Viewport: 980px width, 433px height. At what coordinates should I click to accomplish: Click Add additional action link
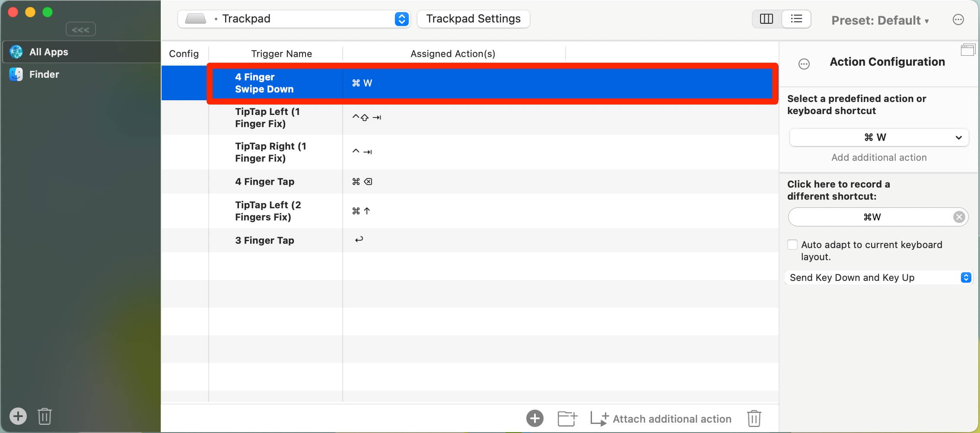point(879,157)
